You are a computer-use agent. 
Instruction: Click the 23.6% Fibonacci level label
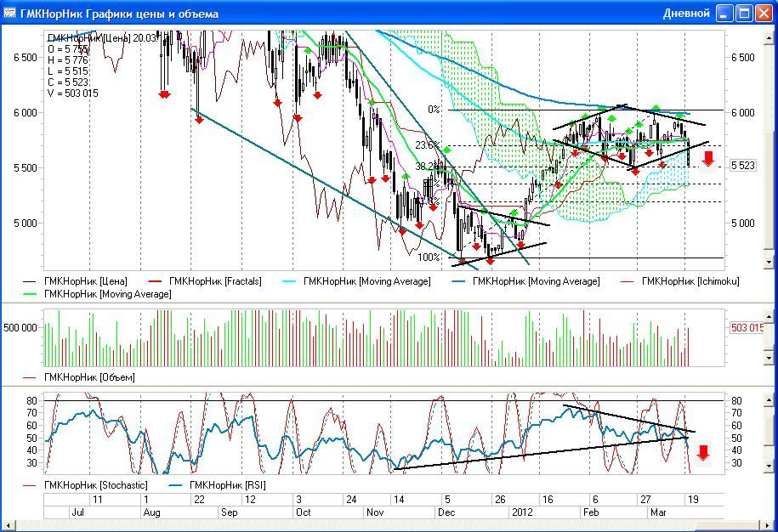(428, 145)
